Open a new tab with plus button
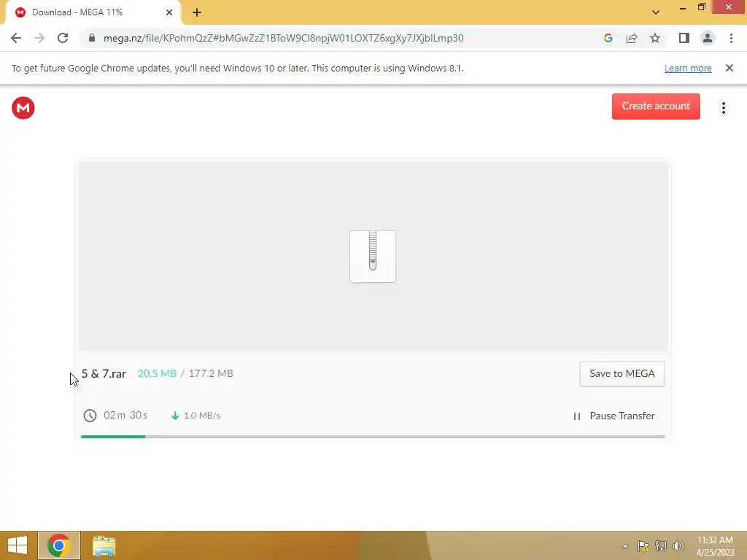The width and height of the screenshot is (747, 560). pos(197,12)
